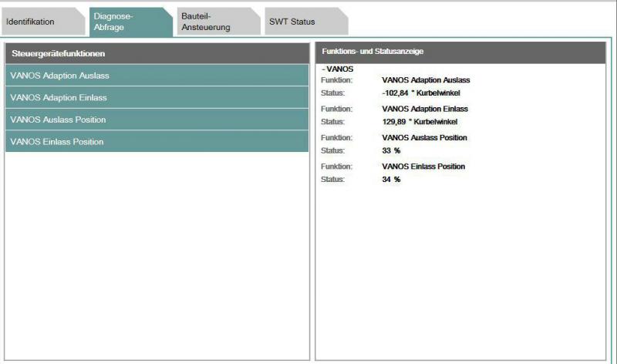This screenshot has height=364, width=617.
Task: Click VANOS Auslass Position in the status panel
Action: coord(424,137)
